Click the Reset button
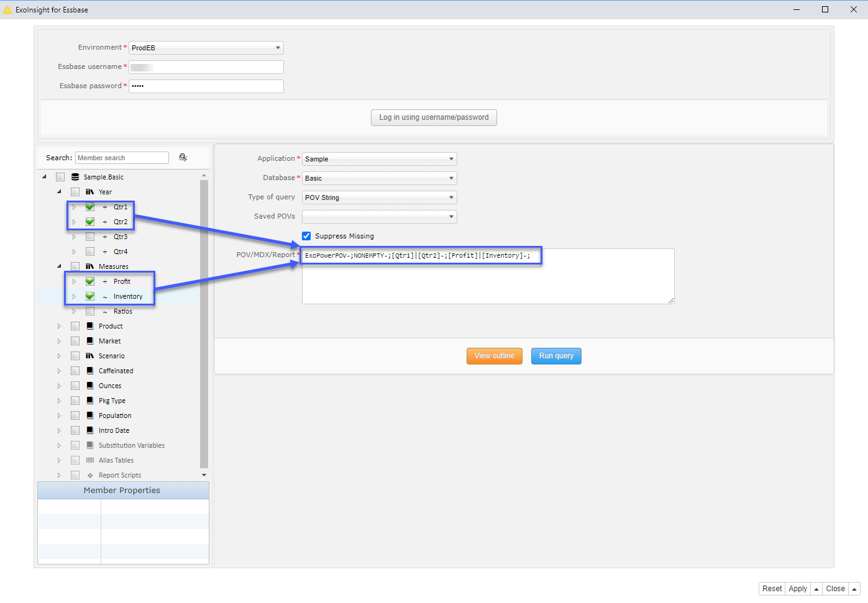The image size is (868, 603). (x=772, y=589)
